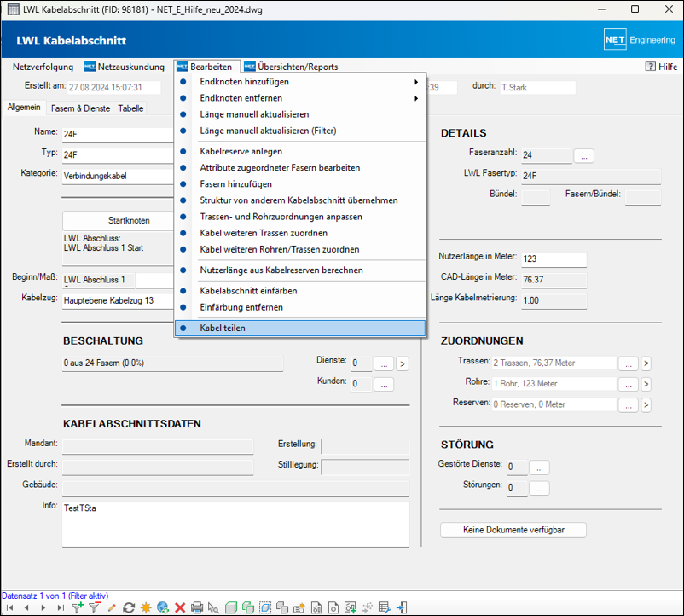Open the Bearbeiten menu

(205, 67)
